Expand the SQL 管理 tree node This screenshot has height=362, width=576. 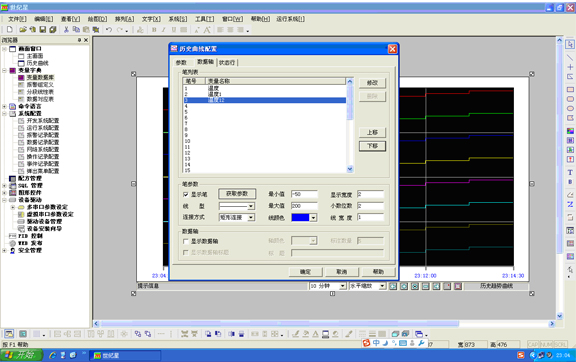[x=4, y=186]
